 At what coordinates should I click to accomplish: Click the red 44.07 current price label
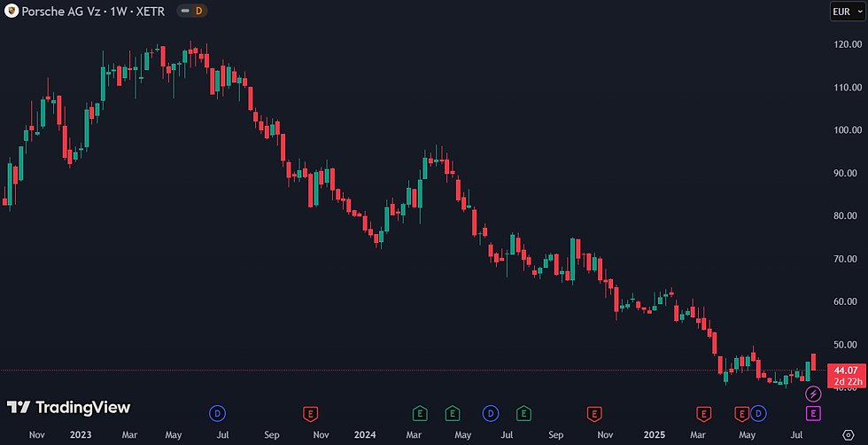click(847, 371)
